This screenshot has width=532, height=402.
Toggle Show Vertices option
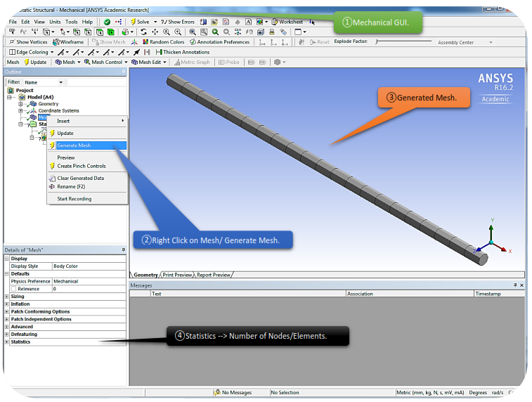tap(28, 42)
